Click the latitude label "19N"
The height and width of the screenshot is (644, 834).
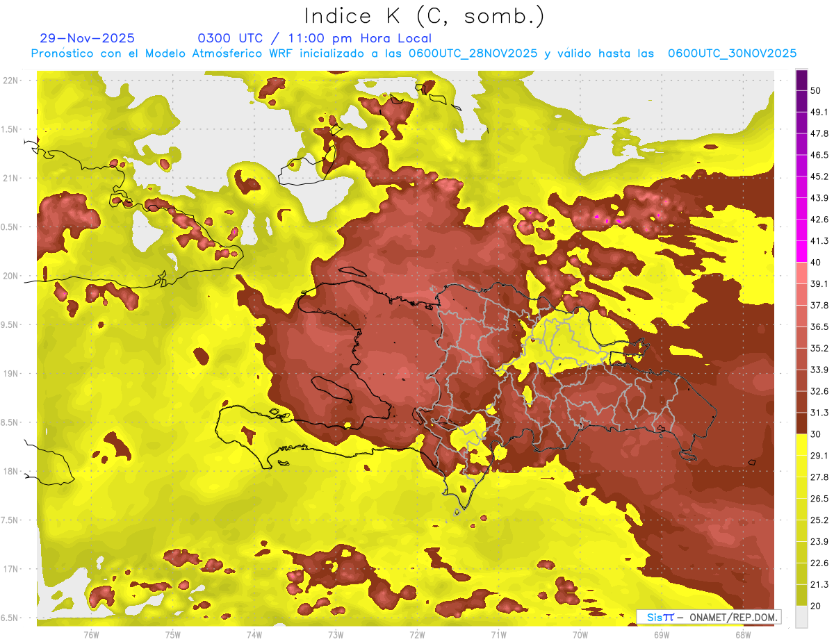[x=10, y=374]
